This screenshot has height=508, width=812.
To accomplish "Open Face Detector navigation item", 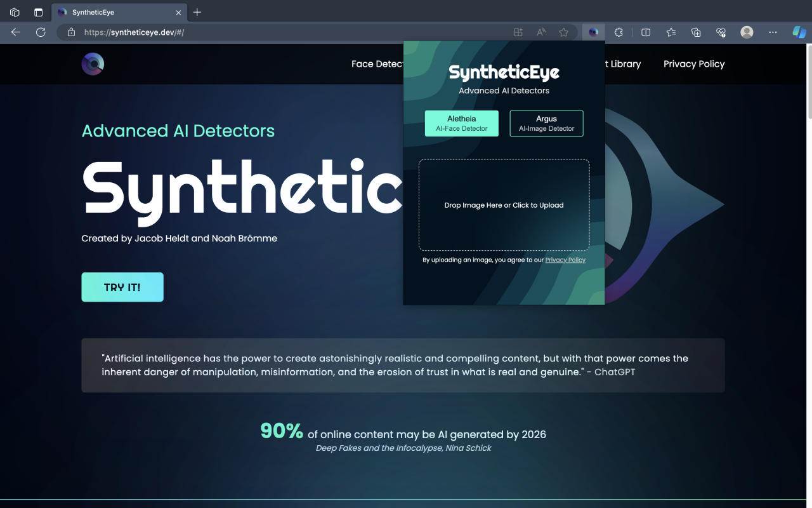I will click(x=377, y=64).
